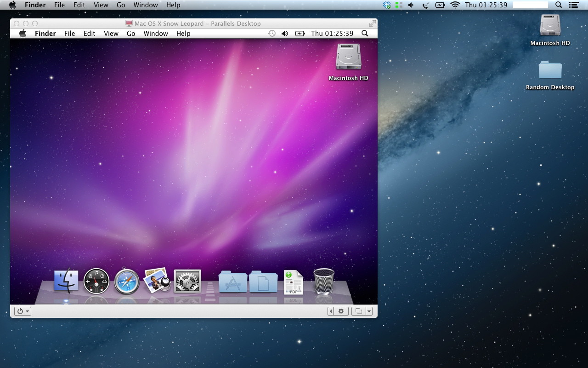This screenshot has width=588, height=368.
Task: Open System Preferences in the guest dock
Action: (187, 281)
